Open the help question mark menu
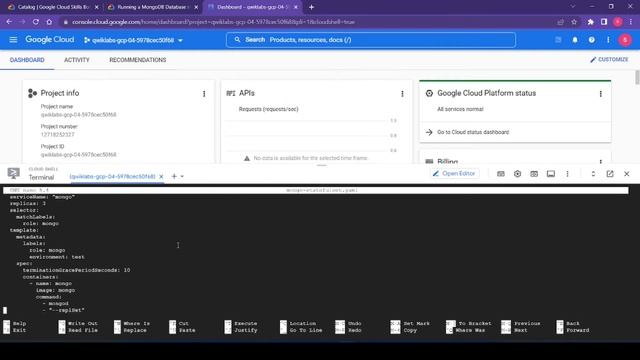The width and height of the screenshot is (640, 360). (x=591, y=40)
